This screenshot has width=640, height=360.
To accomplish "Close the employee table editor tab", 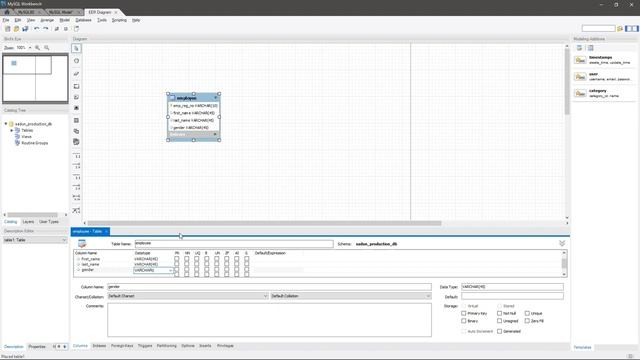I will [x=106, y=231].
